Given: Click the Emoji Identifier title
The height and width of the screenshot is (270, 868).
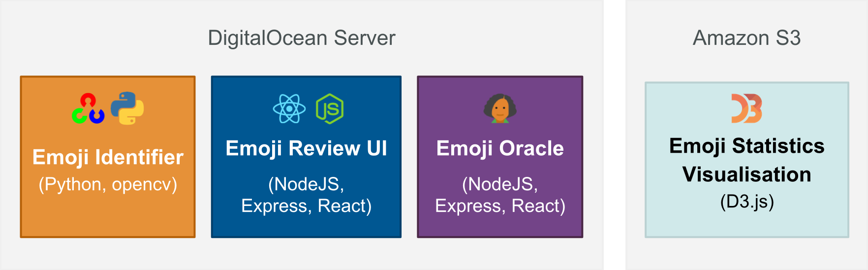Looking at the screenshot, I should [x=108, y=157].
